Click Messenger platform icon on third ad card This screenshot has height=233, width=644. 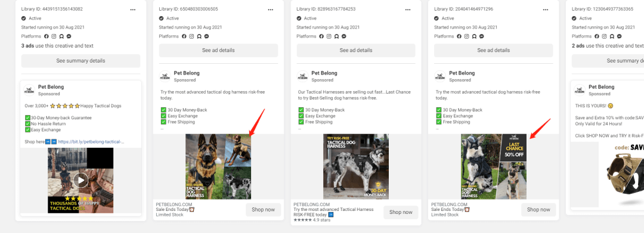[344, 36]
